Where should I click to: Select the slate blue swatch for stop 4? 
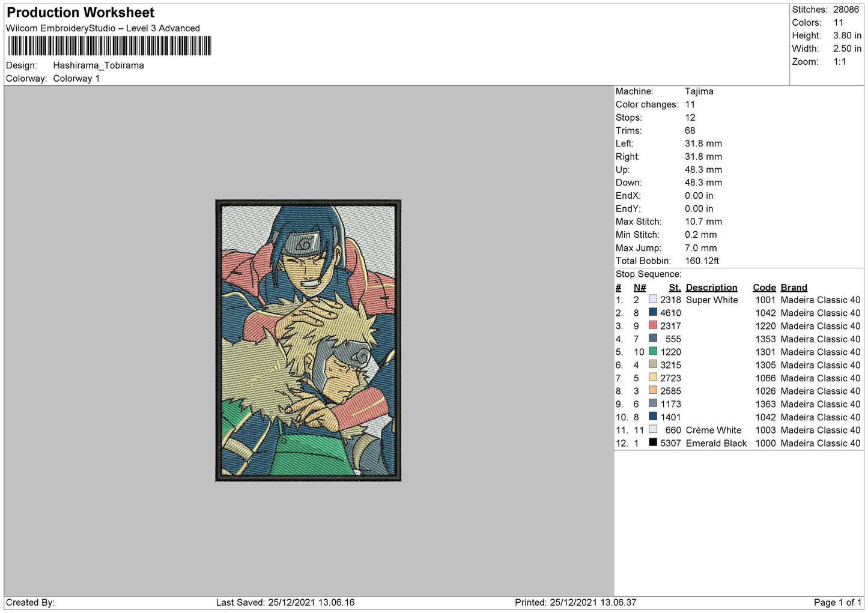click(653, 338)
